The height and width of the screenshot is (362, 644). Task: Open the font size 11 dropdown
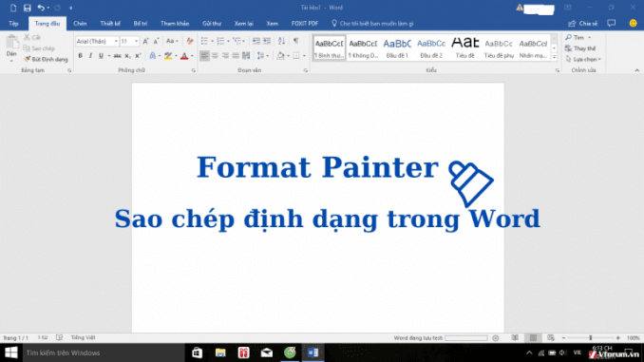137,42
